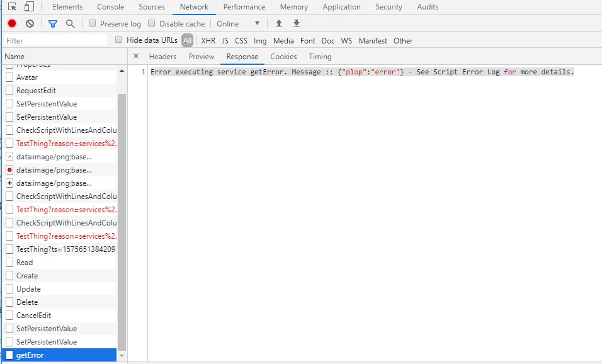Filter requests by Doc
Image resolution: width=602 pixels, height=364 pixels.
point(328,41)
